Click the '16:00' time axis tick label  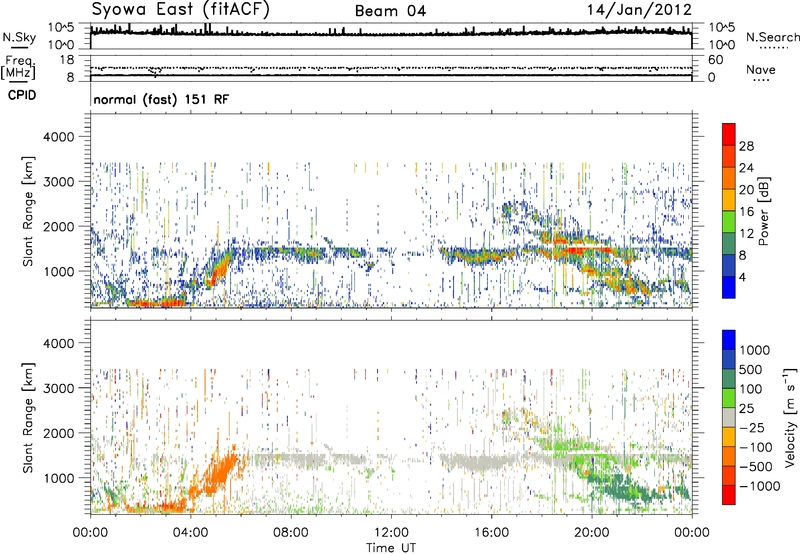pyautogui.click(x=491, y=533)
